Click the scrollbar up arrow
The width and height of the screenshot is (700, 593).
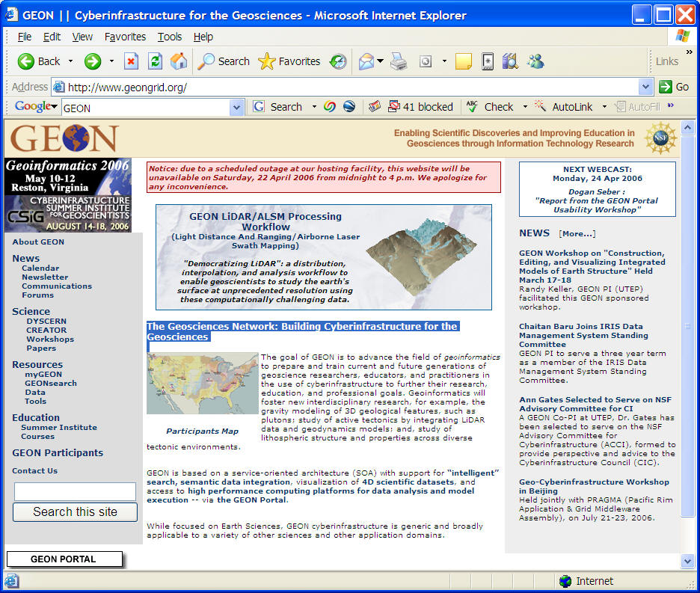(x=687, y=128)
